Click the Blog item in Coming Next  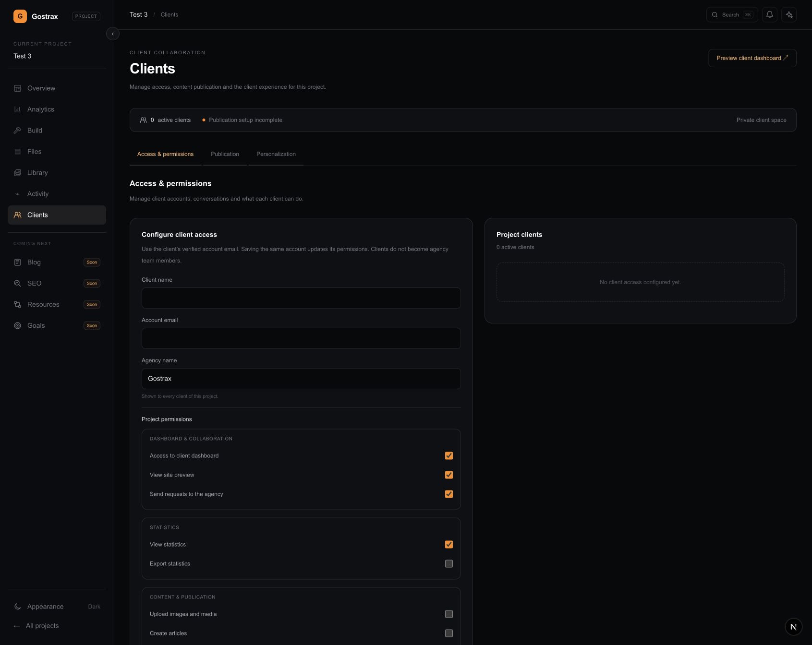(57, 262)
